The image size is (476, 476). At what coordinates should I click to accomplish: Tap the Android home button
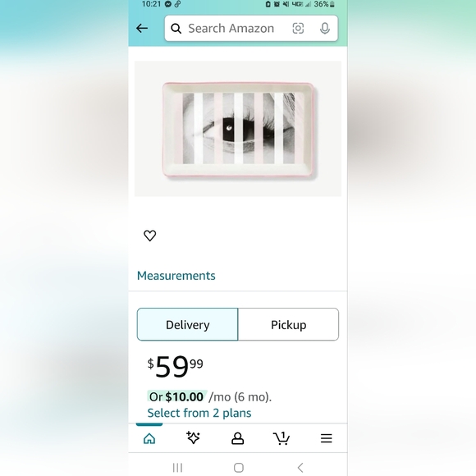click(239, 468)
